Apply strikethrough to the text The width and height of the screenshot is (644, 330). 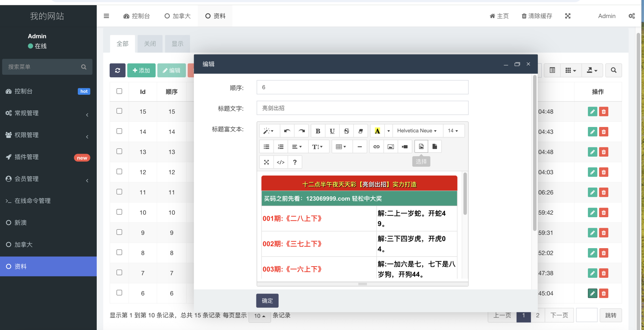(x=346, y=131)
